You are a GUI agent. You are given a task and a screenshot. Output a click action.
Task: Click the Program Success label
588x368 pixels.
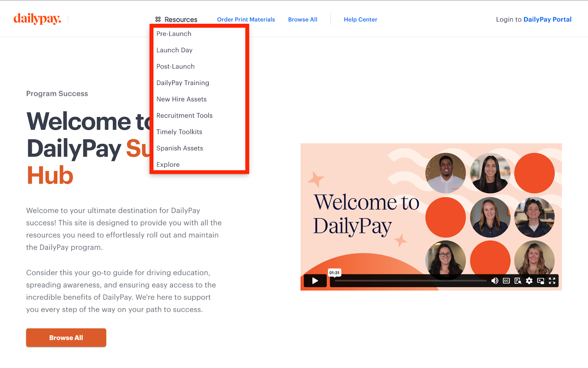(57, 93)
